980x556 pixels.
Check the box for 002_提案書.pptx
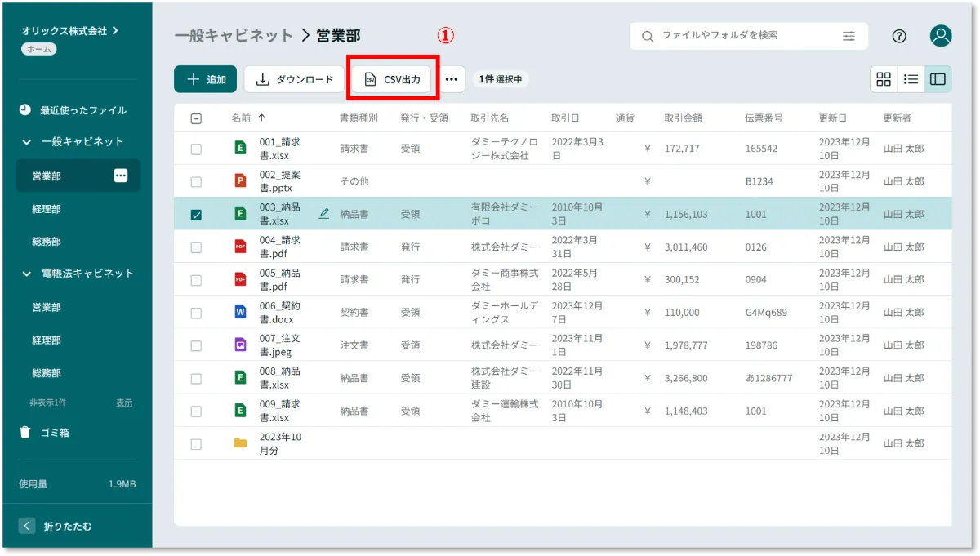click(196, 181)
